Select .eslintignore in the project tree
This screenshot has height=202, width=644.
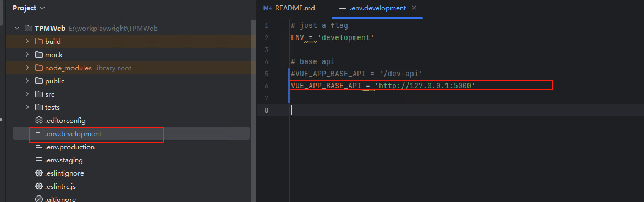tap(64, 173)
